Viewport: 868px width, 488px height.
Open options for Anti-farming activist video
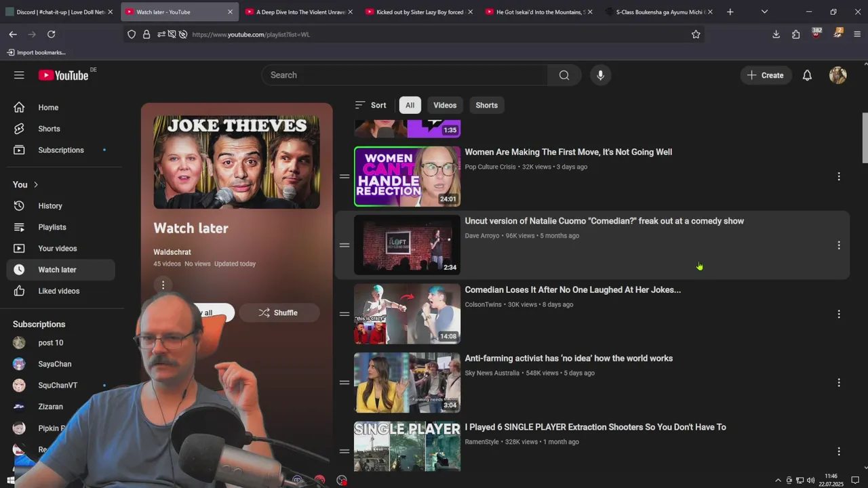coord(838,383)
